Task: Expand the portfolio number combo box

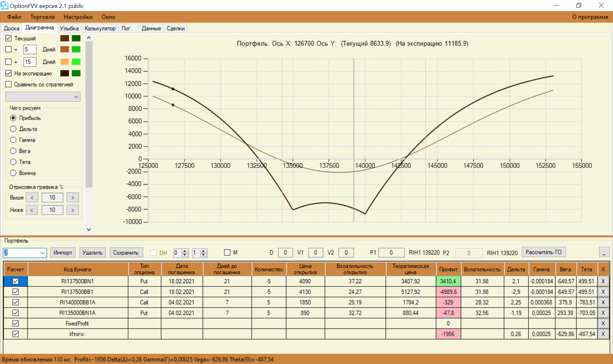Action: coord(42,253)
